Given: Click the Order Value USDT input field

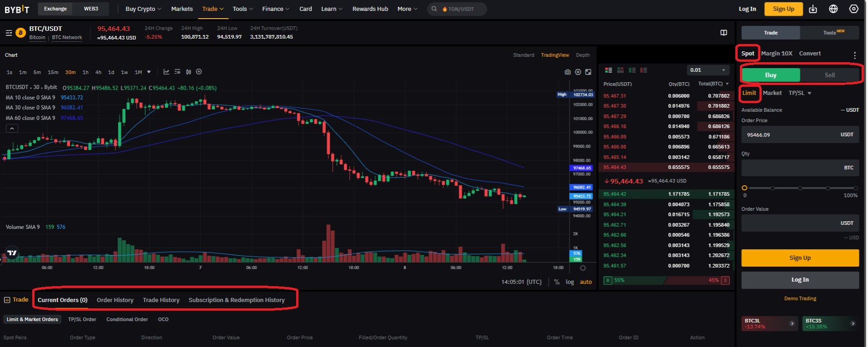Looking at the screenshot, I should [800, 223].
